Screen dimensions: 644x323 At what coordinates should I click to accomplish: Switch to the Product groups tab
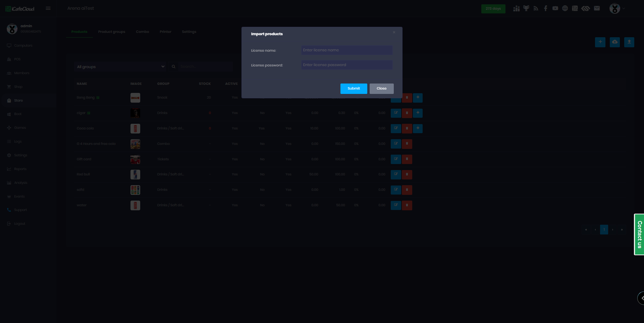click(112, 32)
